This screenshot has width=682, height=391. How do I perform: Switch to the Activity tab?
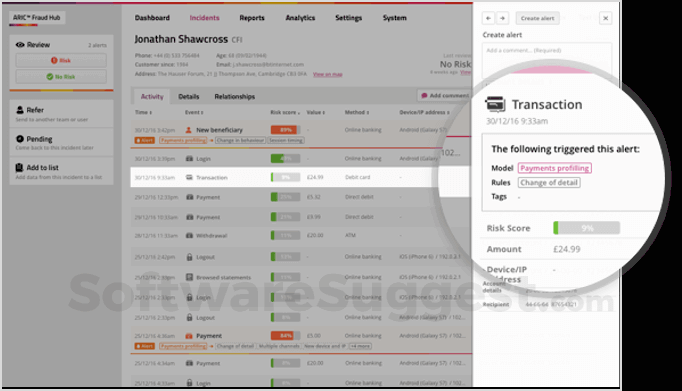(x=152, y=97)
